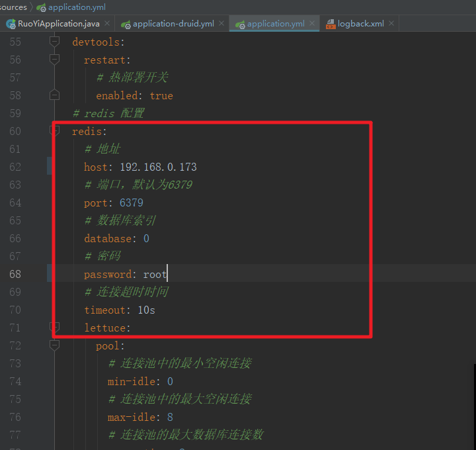The height and width of the screenshot is (450, 476).
Task: Click the min-idle value 0
Action: coord(170,382)
